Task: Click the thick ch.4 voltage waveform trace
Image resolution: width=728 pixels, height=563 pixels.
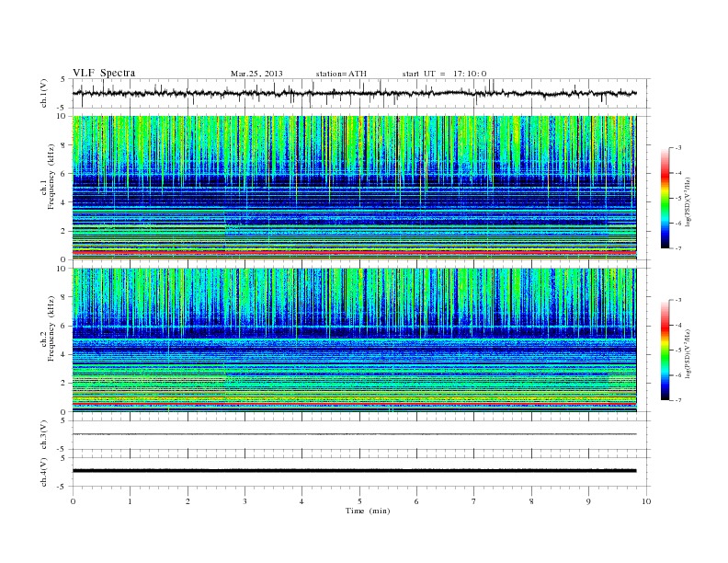Action: (x=354, y=471)
